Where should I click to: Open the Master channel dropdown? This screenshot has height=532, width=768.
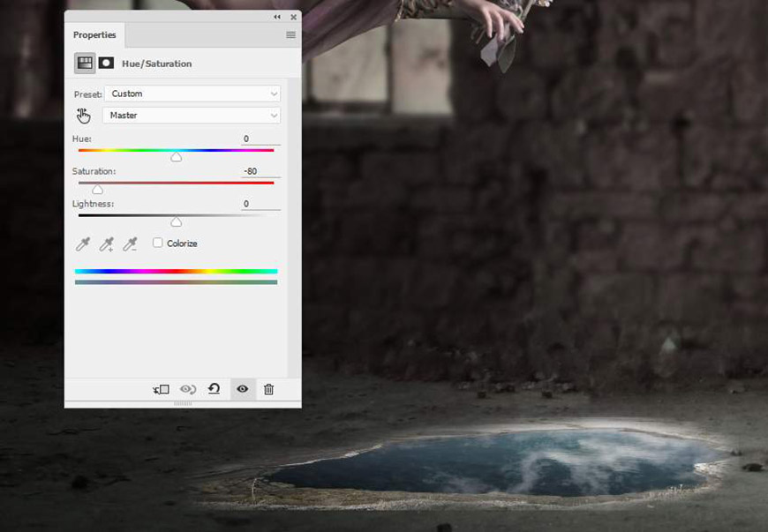click(192, 116)
